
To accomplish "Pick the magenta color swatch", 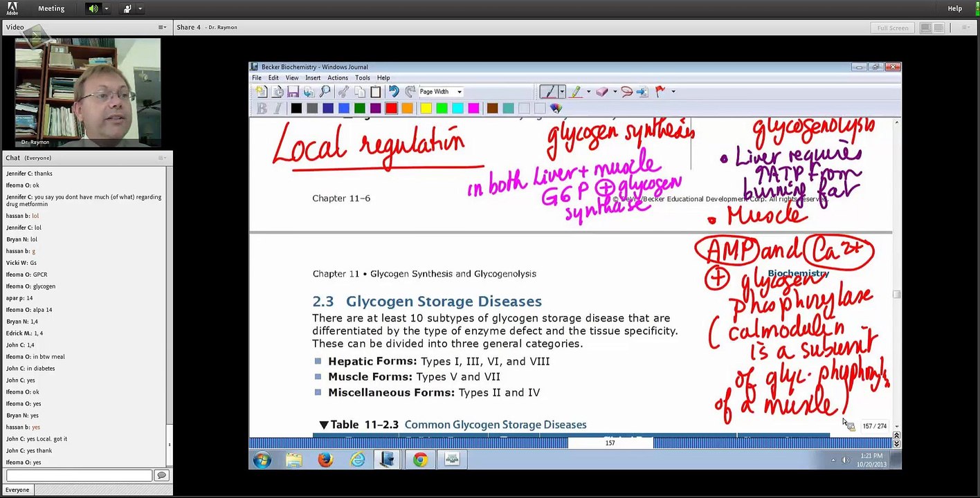I will [473, 108].
